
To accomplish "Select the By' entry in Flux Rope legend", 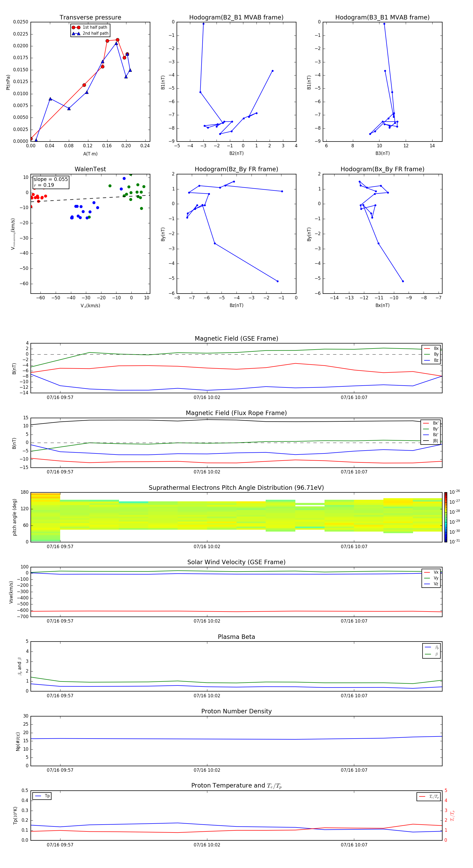I will click(x=431, y=429).
